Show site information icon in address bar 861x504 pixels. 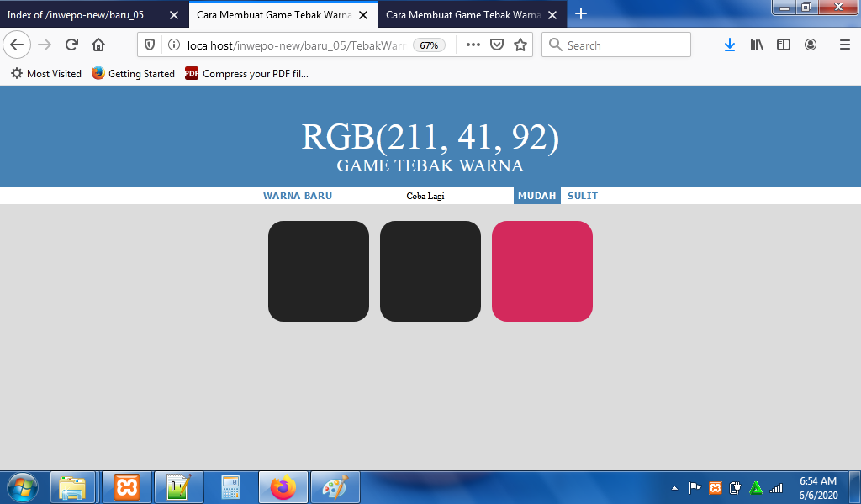pyautogui.click(x=173, y=45)
